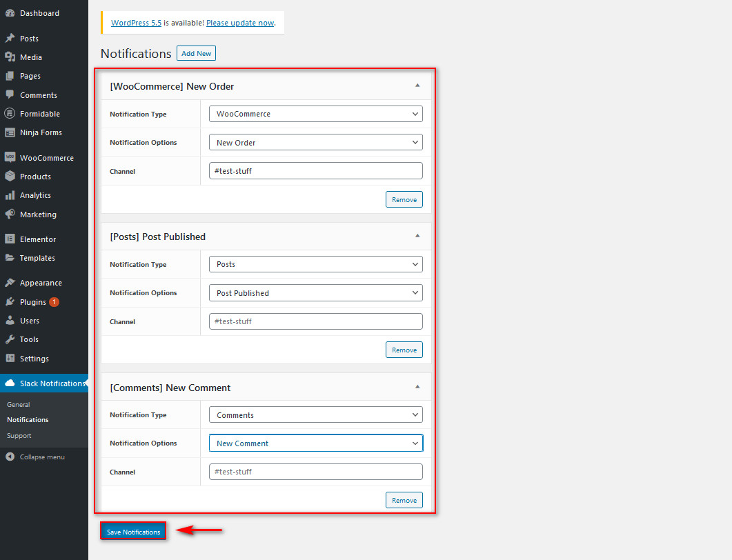
Task: Click the Tools wrench icon
Action: tap(10, 339)
